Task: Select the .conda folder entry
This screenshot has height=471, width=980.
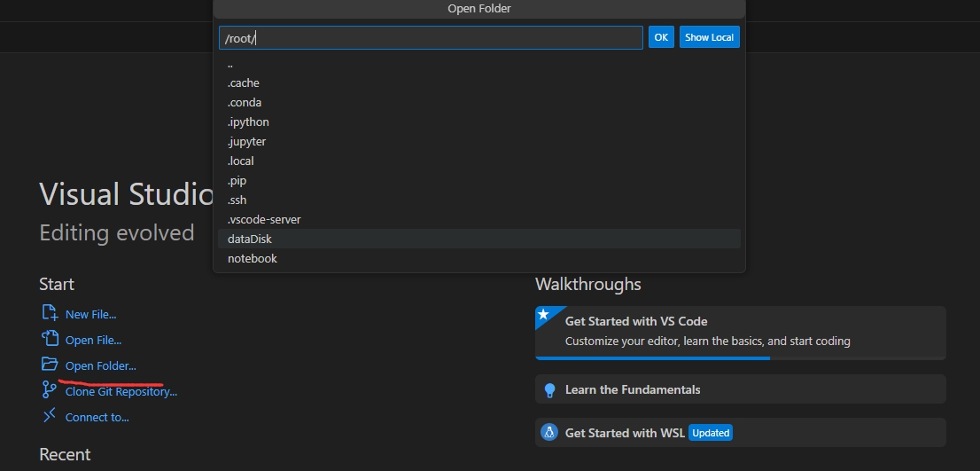Action: pos(245,102)
